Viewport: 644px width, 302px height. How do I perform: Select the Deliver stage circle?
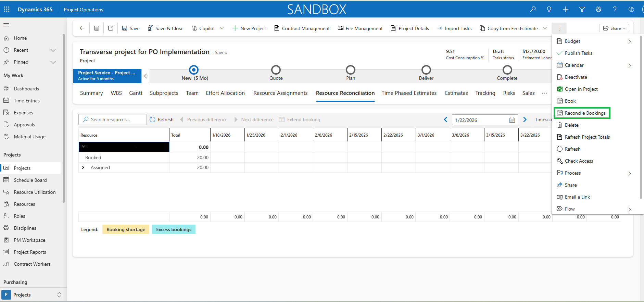click(426, 70)
